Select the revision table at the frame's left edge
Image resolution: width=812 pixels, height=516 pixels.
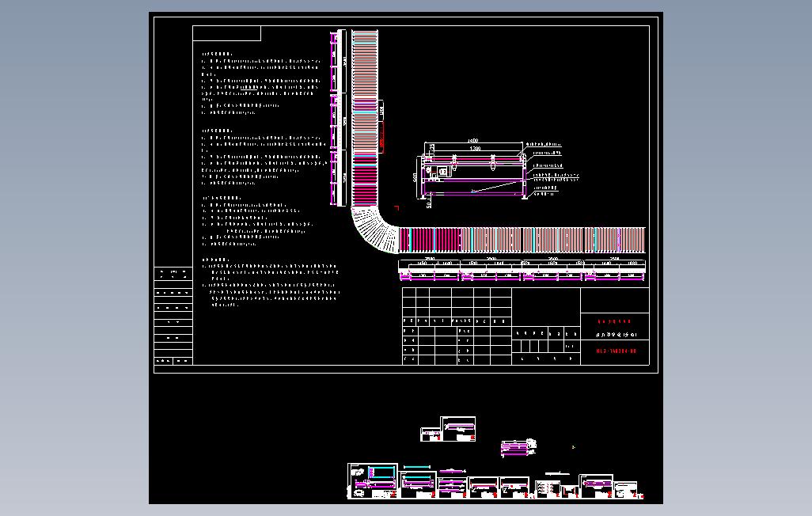click(173, 316)
